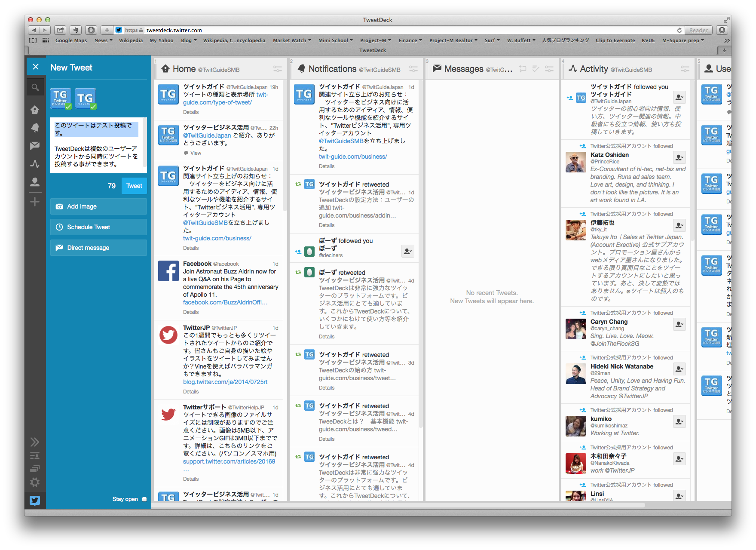Jump to Home column via sidebar house icon
Image resolution: width=756 pixels, height=550 pixels.
pyautogui.click(x=35, y=110)
